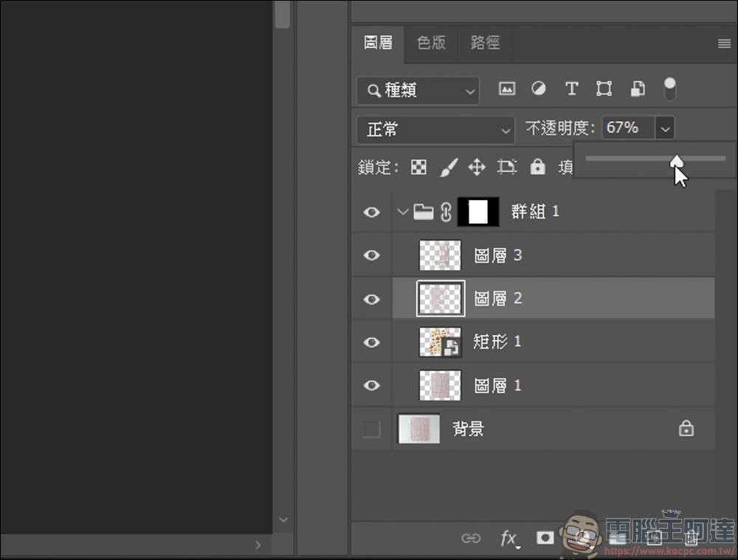Click the lock icon on 背景 layer
The height and width of the screenshot is (560, 738).
pos(686,429)
